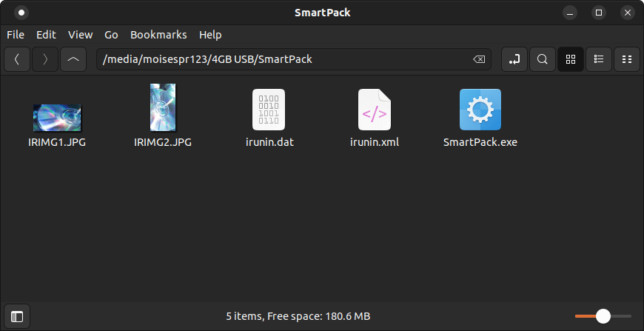Show the sidebar using status bar button
Viewport: 644px width, 331px height.
point(17,316)
